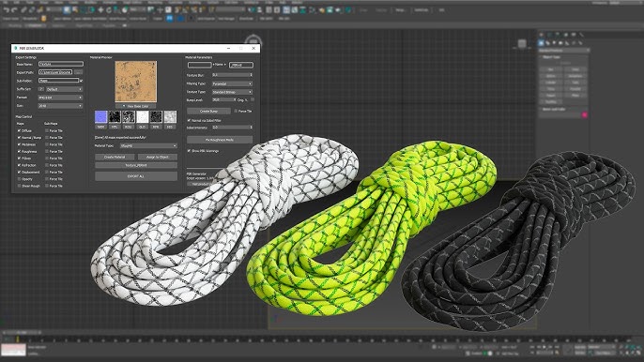
Task: Switch to the Selection ribbon tab
Action: coord(59,25)
